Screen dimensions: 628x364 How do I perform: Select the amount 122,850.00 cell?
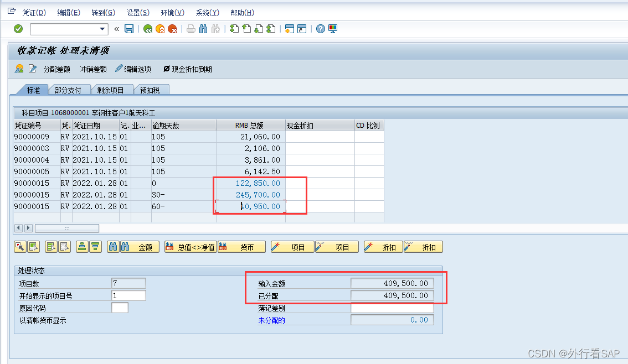pyautogui.click(x=251, y=183)
